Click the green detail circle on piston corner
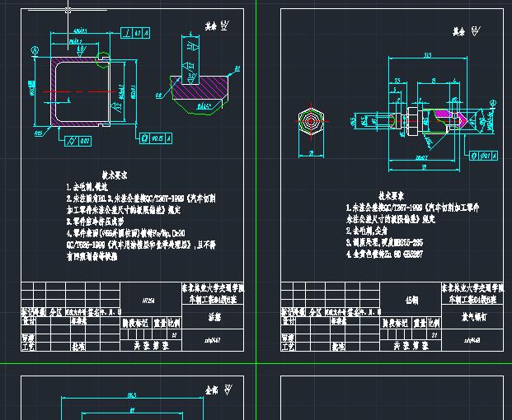The width and height of the screenshot is (512, 420). (103, 60)
